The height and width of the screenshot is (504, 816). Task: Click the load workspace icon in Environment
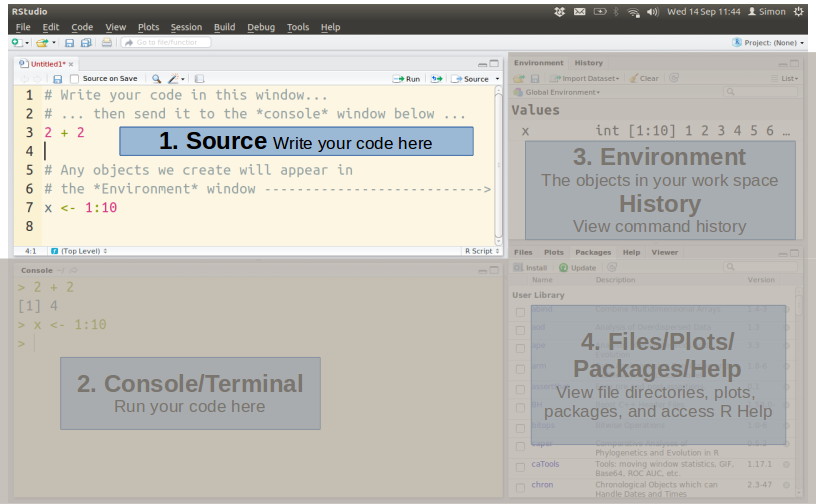click(519, 78)
